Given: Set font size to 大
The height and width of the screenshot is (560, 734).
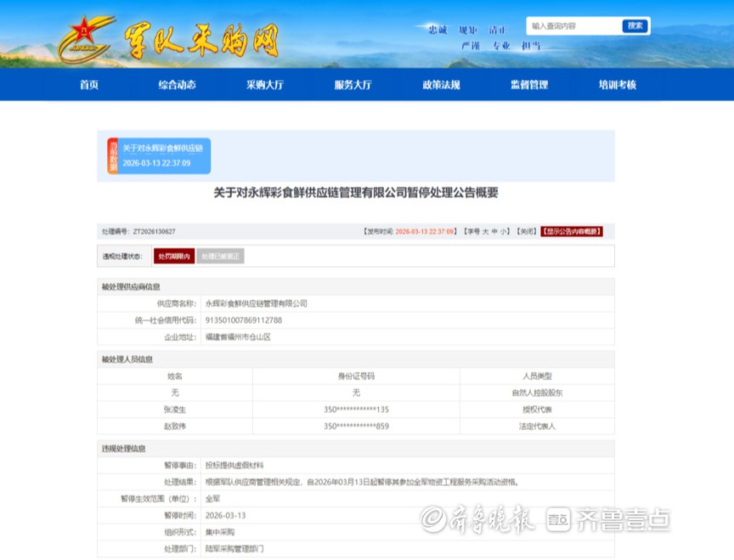Looking at the screenshot, I should coord(485,231).
